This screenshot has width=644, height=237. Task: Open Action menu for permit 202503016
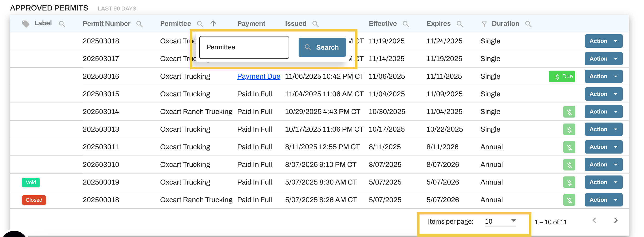tap(603, 77)
